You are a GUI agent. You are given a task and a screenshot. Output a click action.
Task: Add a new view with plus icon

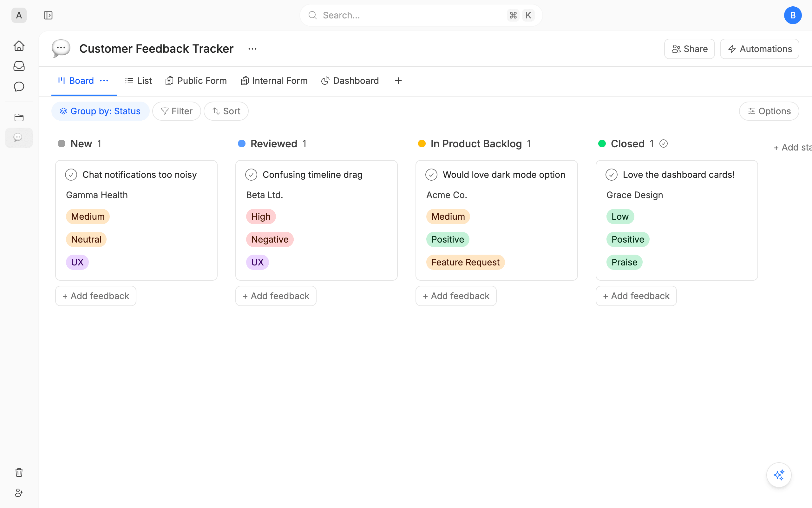click(398, 81)
